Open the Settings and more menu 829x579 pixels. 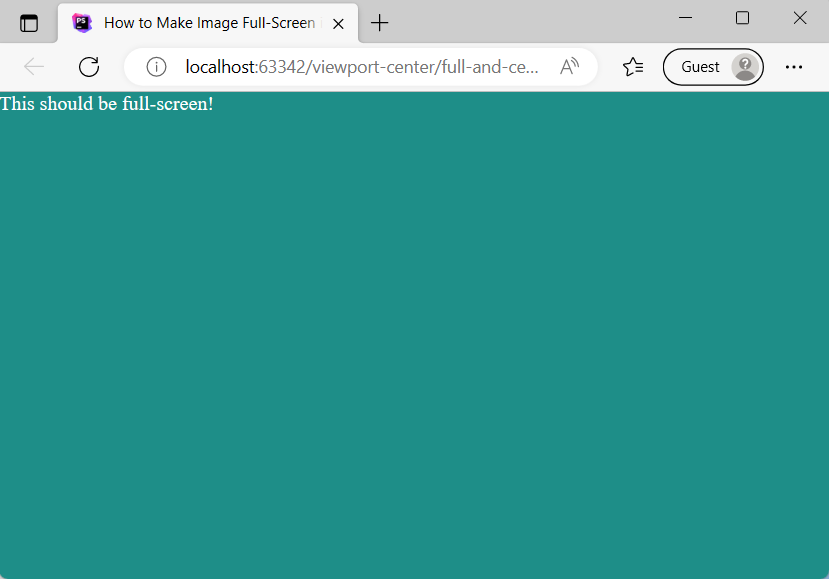click(x=794, y=66)
